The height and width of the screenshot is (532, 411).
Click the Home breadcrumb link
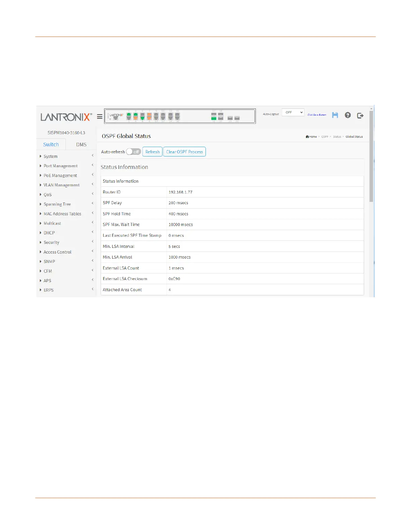313,137
